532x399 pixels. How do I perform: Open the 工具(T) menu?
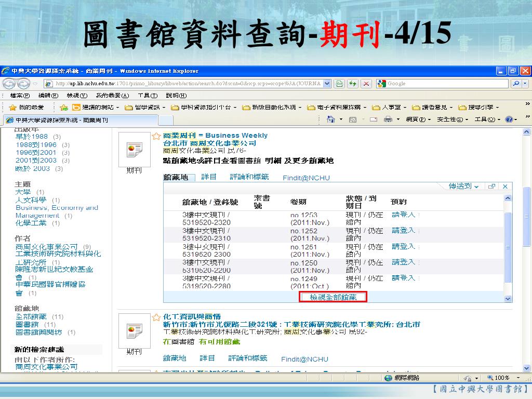point(148,96)
